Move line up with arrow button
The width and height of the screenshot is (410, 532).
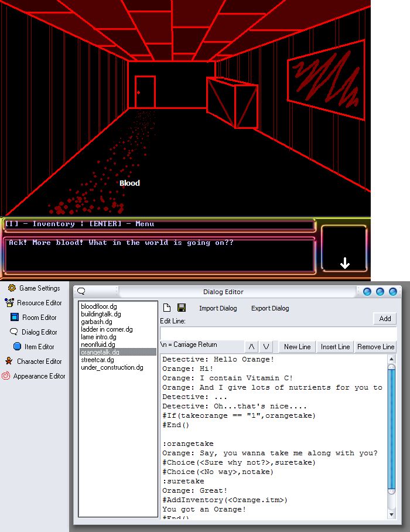click(251, 347)
